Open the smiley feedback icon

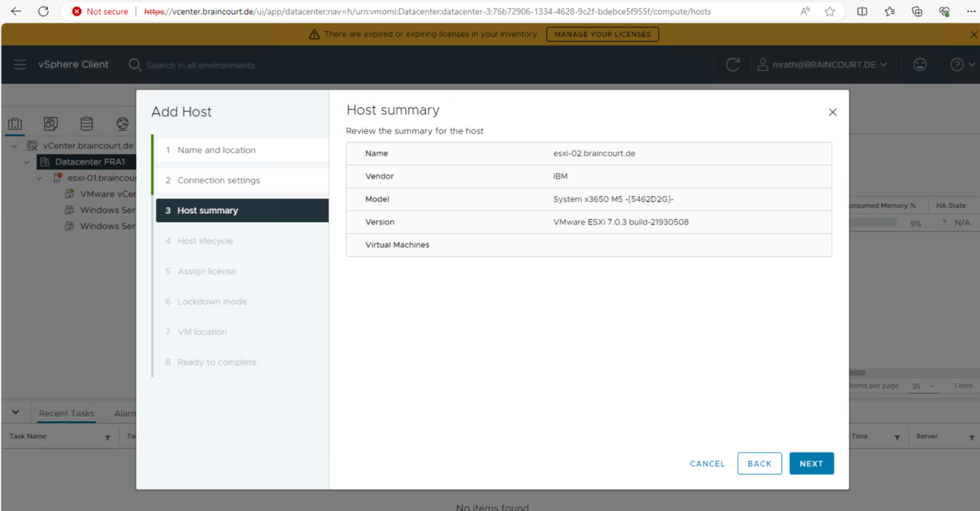point(919,64)
